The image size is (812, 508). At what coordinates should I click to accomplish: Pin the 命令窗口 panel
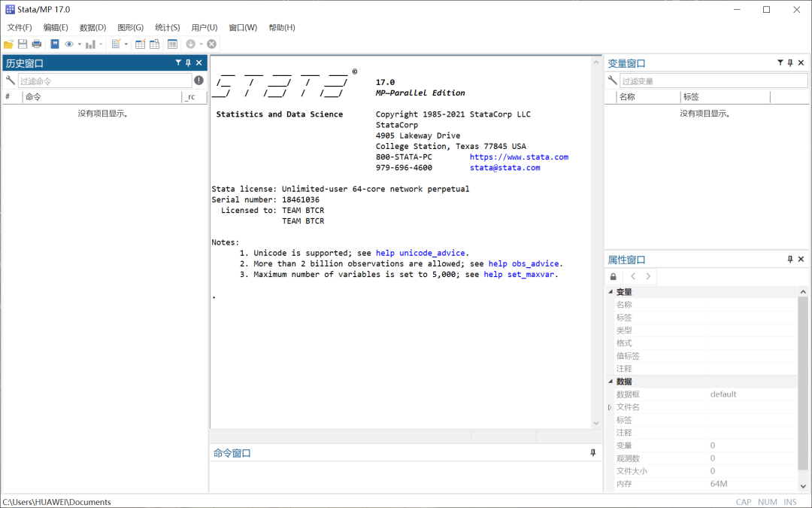tap(593, 452)
